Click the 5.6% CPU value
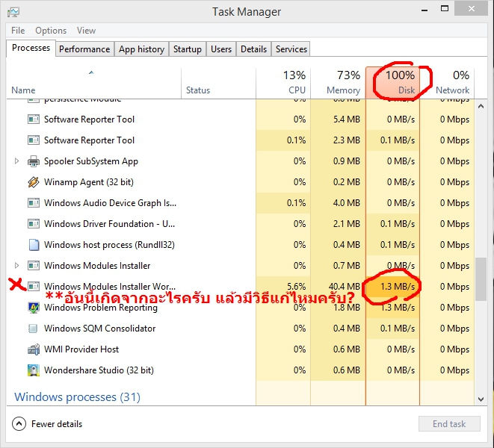Screen dimensions: 494x448 [x=297, y=287]
